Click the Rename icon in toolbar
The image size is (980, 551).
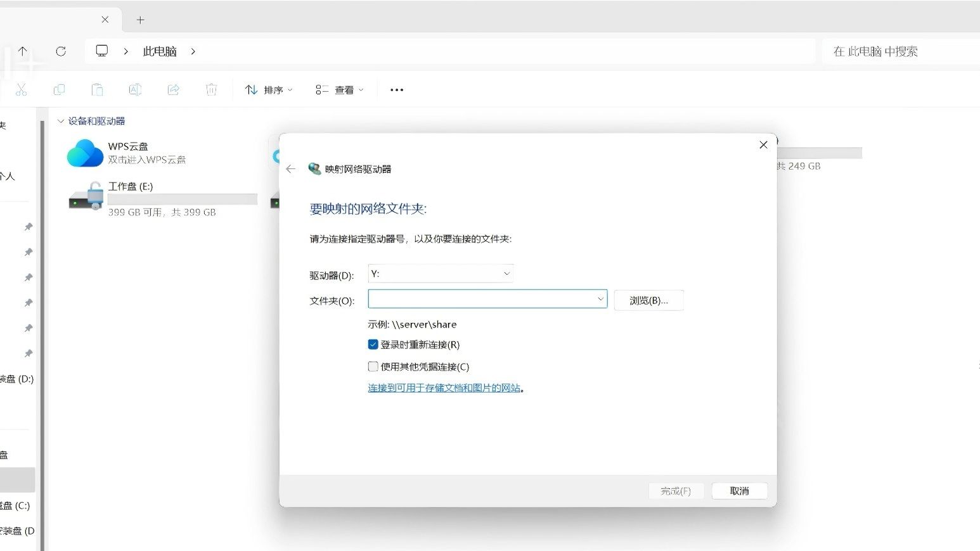pos(135,90)
